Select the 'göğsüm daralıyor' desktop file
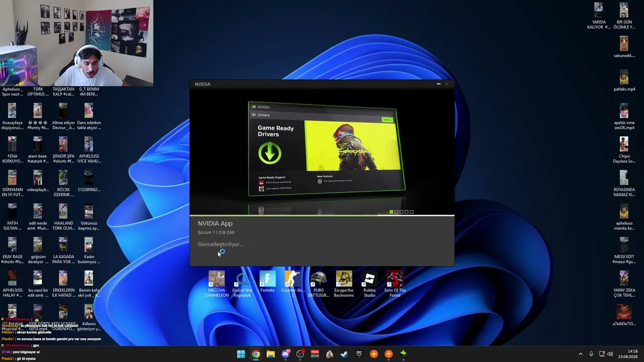644x362 pixels. pyautogui.click(x=38, y=250)
